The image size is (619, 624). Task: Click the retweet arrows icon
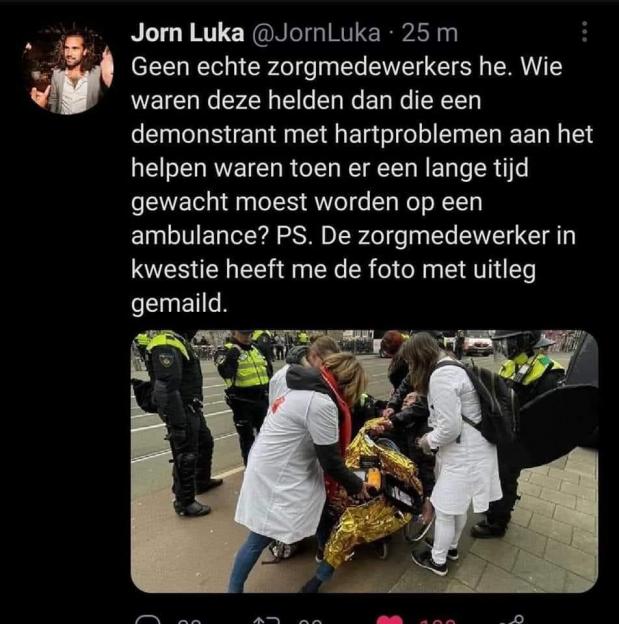(x=266, y=620)
